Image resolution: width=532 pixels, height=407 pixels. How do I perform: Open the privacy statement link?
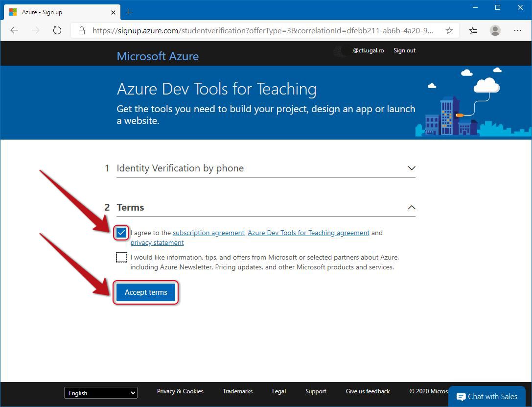[x=157, y=243]
